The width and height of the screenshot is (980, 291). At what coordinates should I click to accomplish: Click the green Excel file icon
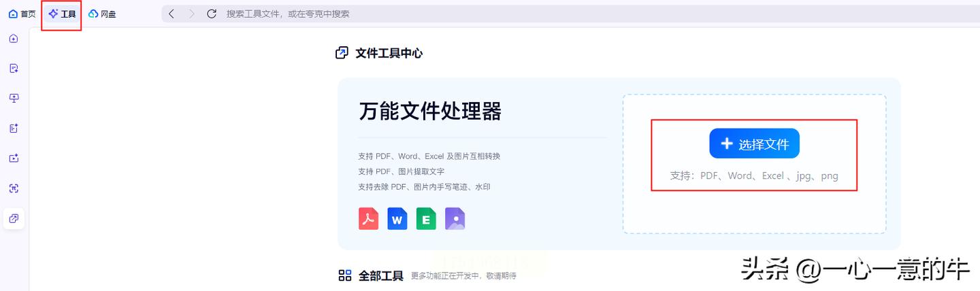tap(426, 219)
